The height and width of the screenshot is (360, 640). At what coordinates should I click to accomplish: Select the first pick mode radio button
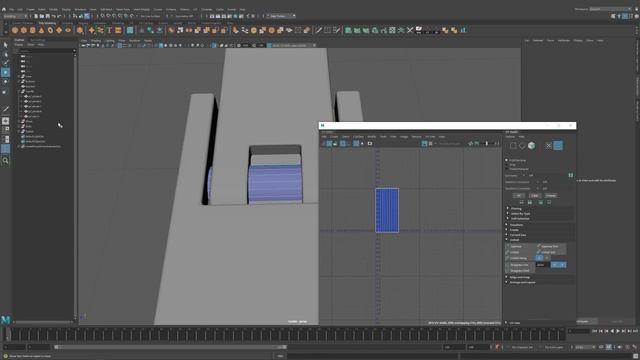(507, 160)
